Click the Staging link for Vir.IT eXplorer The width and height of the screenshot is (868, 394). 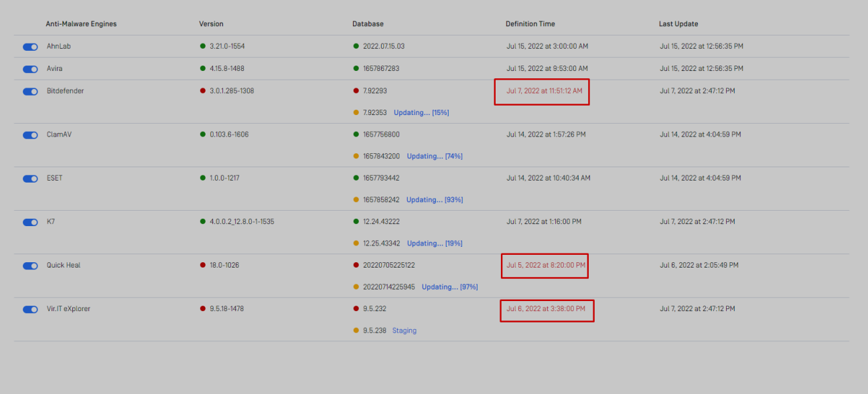405,330
